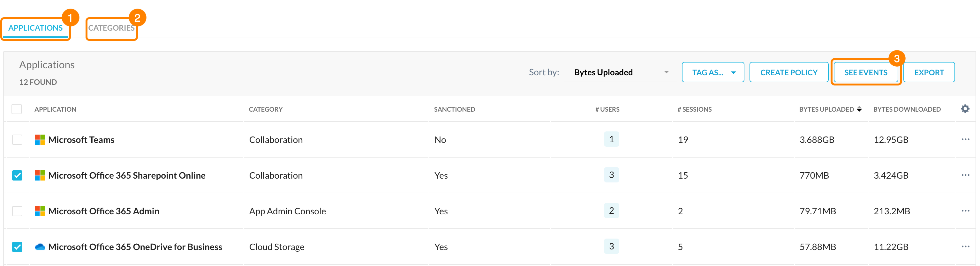Click the 770MB bytes uploaded value

[814, 175]
